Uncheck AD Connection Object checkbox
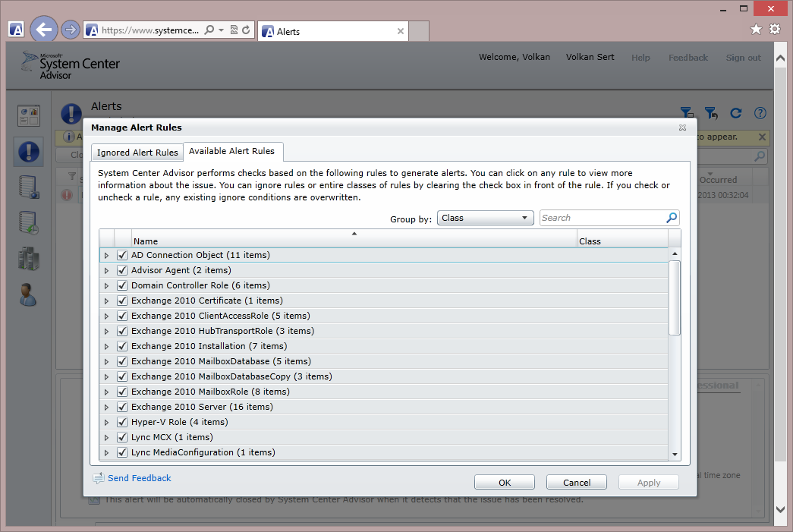 pyautogui.click(x=122, y=256)
